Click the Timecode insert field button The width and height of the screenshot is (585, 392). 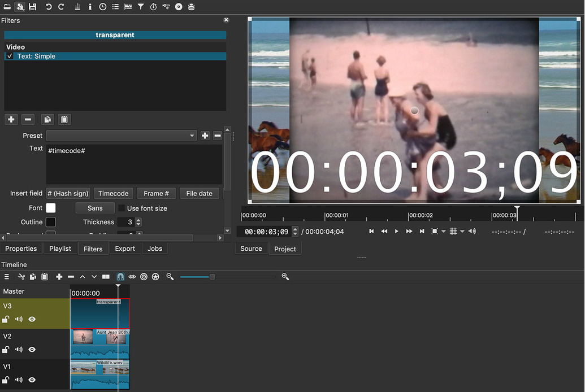114,193
